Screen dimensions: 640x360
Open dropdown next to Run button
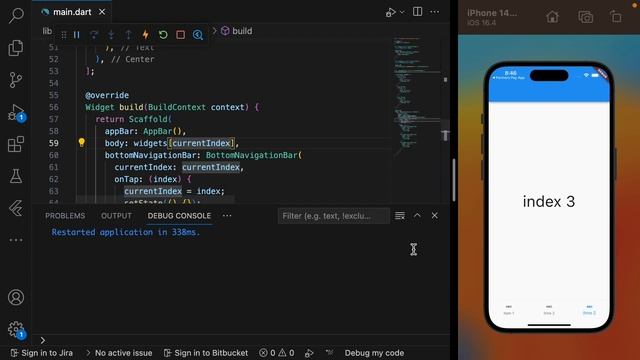click(x=402, y=12)
